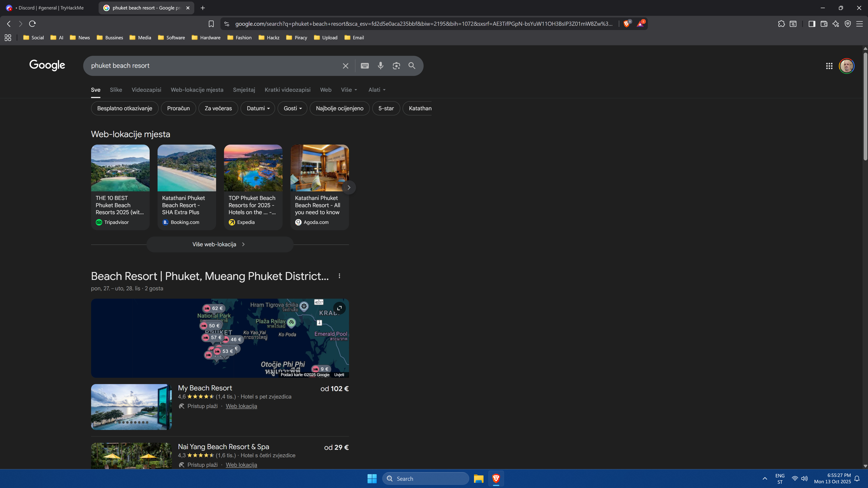Open the on-screen keyboard input icon
The image size is (868, 488).
coord(365,66)
